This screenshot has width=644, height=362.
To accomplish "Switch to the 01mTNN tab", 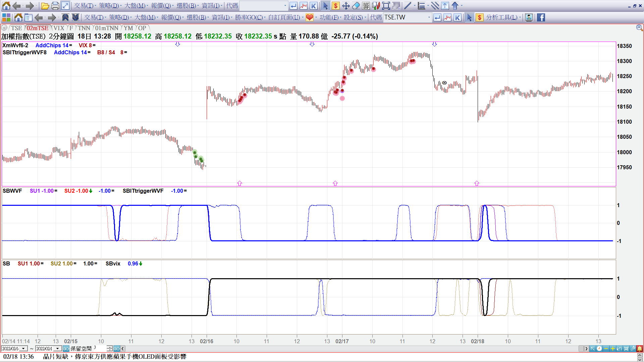I will pyautogui.click(x=107, y=28).
